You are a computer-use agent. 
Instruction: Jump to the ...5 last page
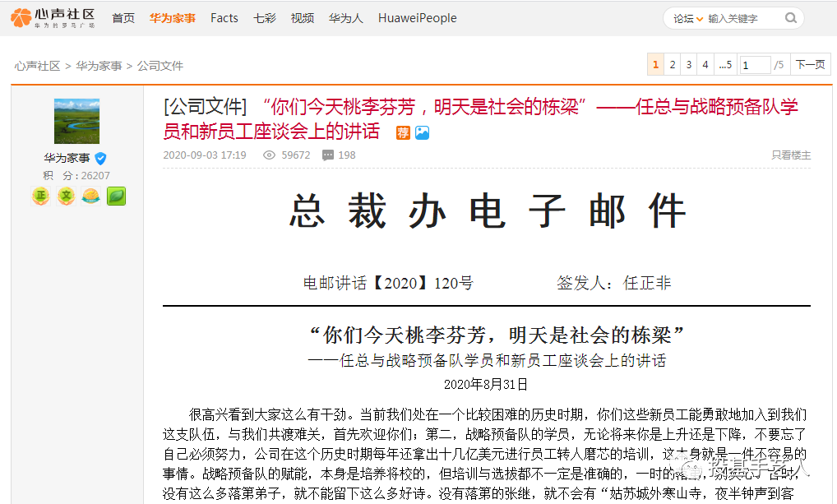tap(725, 65)
